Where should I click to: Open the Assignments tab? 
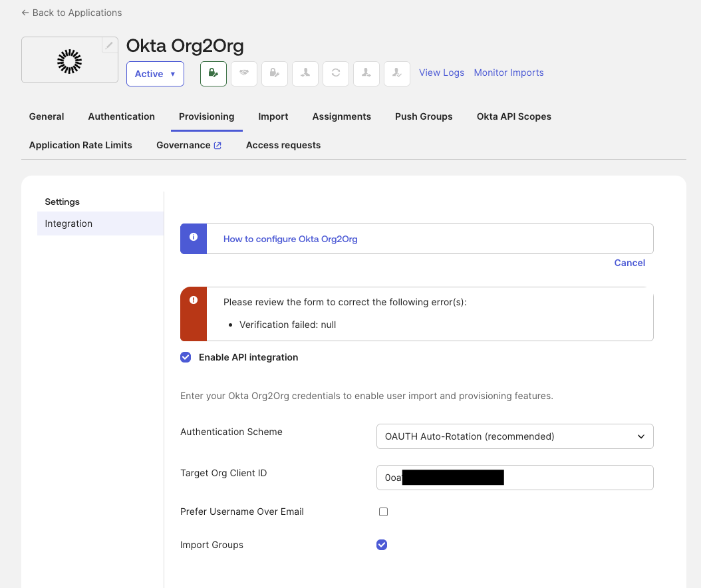(x=342, y=116)
